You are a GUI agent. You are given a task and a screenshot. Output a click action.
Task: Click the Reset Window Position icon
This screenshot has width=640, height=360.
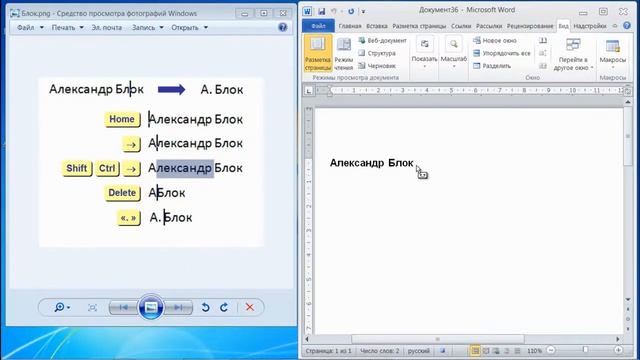(x=543, y=66)
